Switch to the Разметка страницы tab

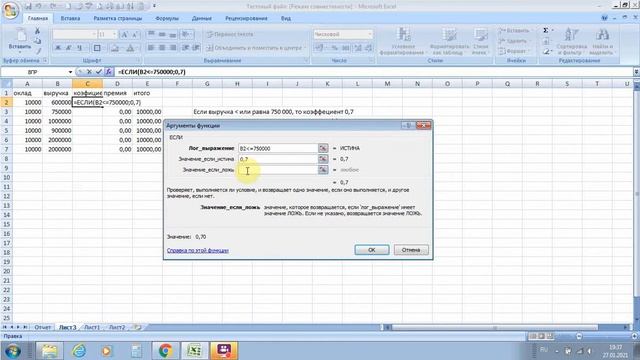point(118,18)
